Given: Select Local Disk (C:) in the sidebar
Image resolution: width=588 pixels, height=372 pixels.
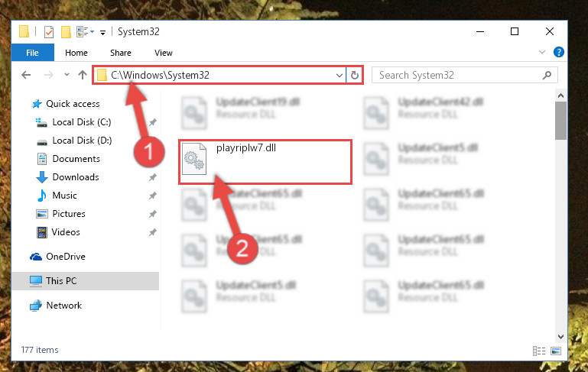Looking at the screenshot, I should click(81, 122).
